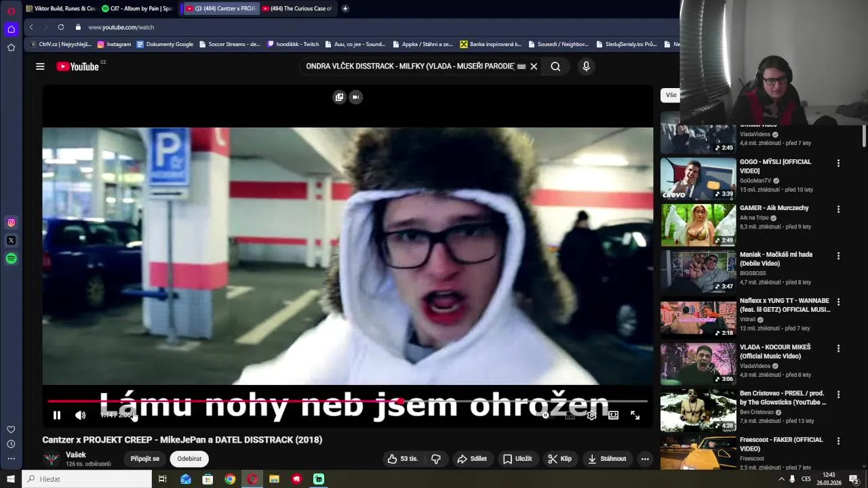Open Instagram bookmark
Image resolution: width=868 pixels, height=488 pixels.
tap(114, 44)
